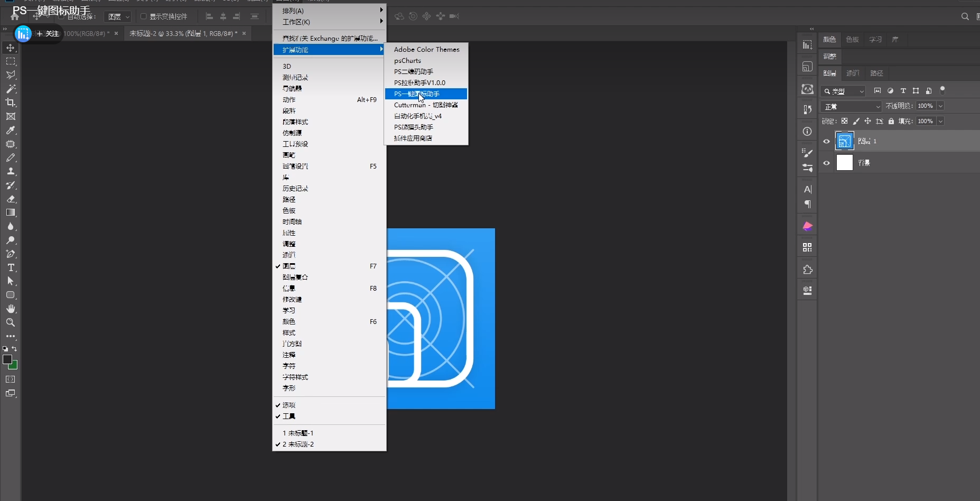Select the Crop tool
Image resolution: width=980 pixels, height=501 pixels.
pos(11,103)
